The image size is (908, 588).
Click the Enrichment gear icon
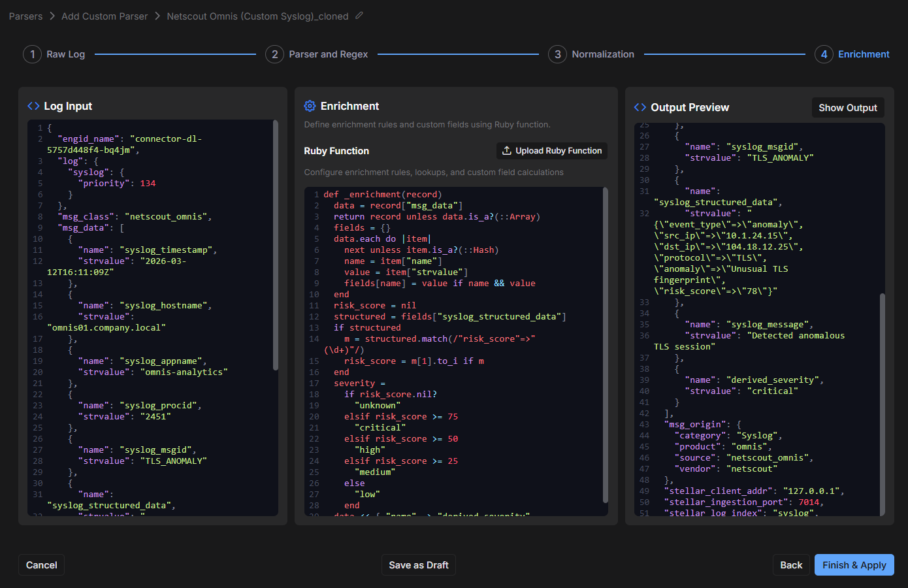click(310, 106)
